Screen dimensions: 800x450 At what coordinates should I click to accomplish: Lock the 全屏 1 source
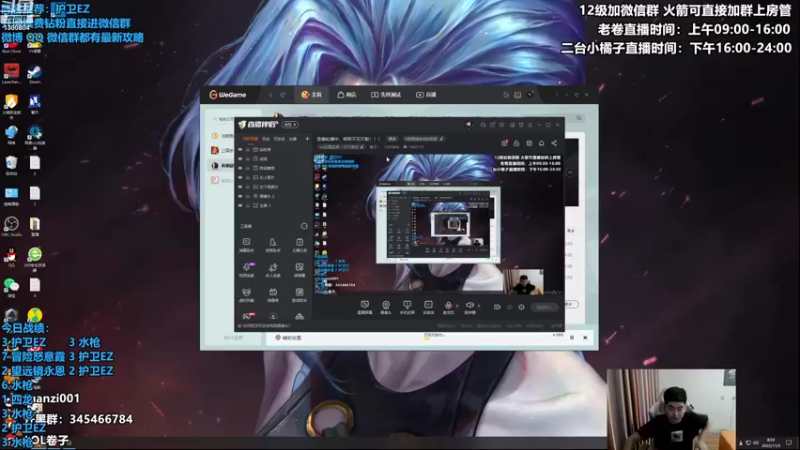[248, 205]
